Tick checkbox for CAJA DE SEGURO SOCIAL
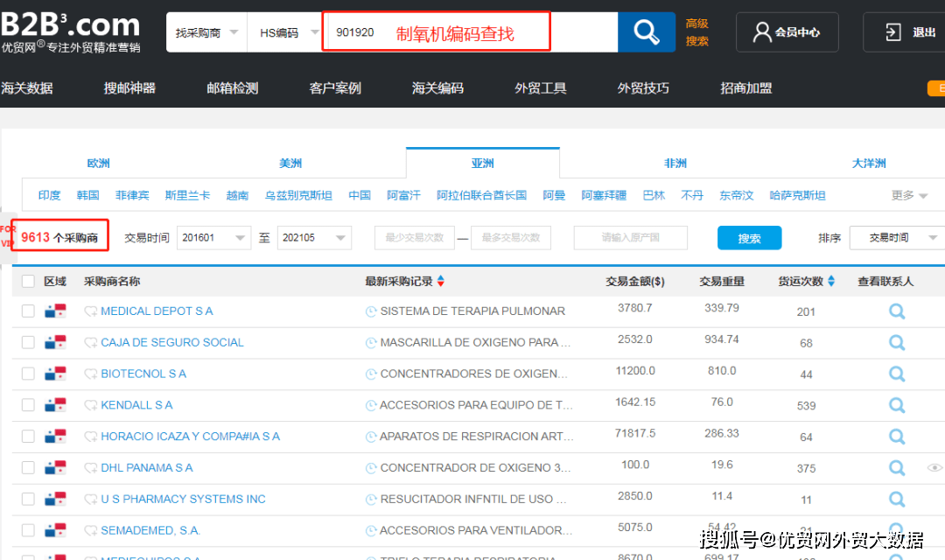The height and width of the screenshot is (560, 945). [29, 342]
